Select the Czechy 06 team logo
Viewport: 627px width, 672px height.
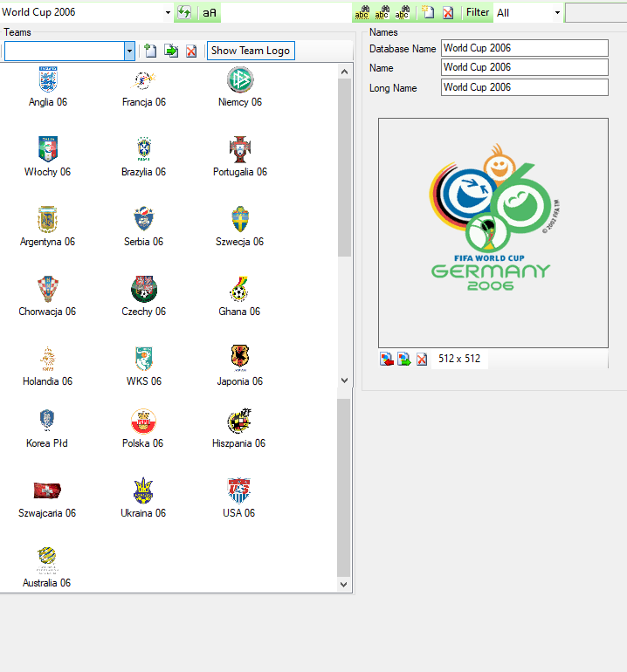pos(144,289)
